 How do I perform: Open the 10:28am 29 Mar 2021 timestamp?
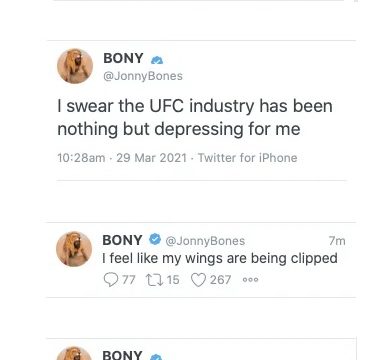(x=122, y=158)
